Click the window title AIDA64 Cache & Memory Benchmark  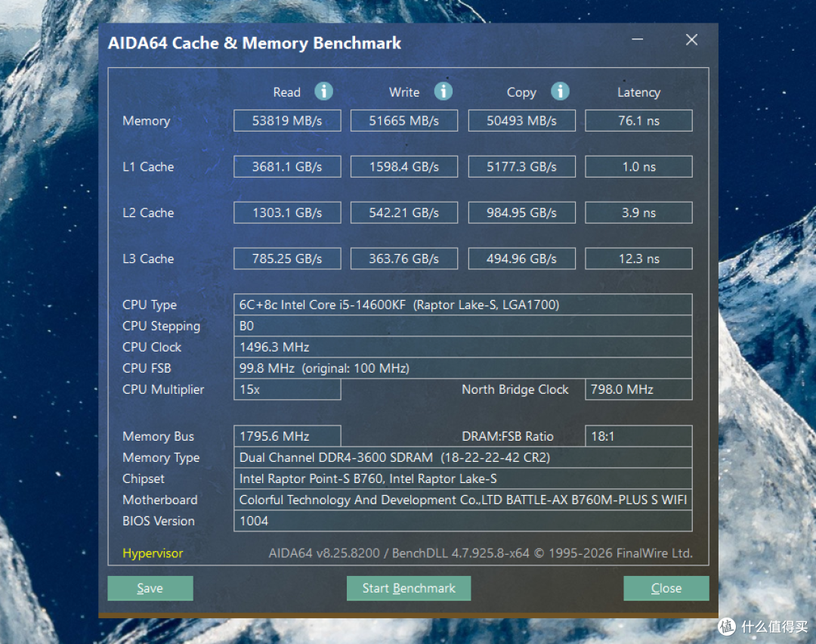coord(255,43)
